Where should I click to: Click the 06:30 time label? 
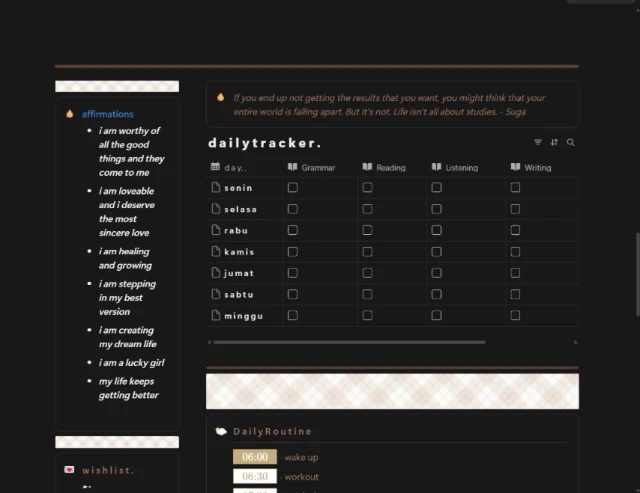pyautogui.click(x=255, y=476)
